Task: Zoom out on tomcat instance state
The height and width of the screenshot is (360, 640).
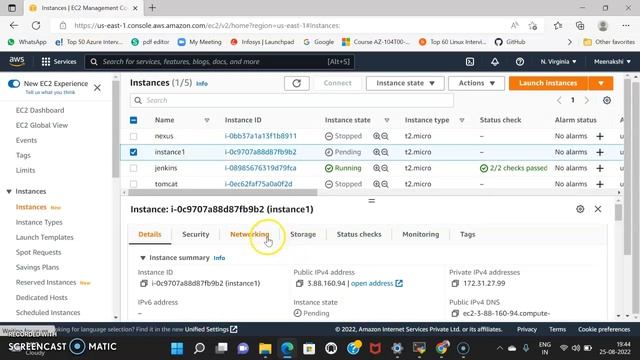Action: pos(384,184)
